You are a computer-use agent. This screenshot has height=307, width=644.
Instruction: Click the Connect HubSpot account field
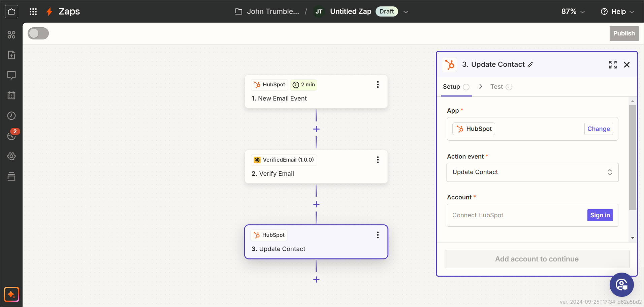click(533, 215)
